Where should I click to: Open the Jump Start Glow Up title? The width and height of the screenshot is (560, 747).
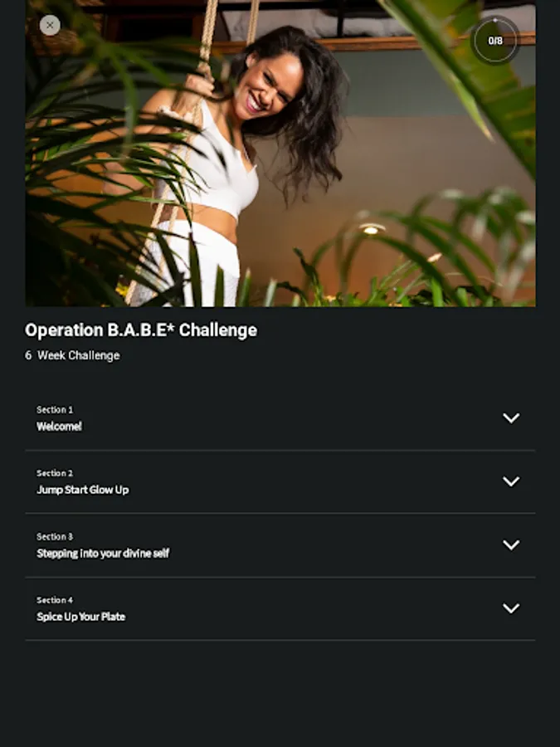pos(82,490)
